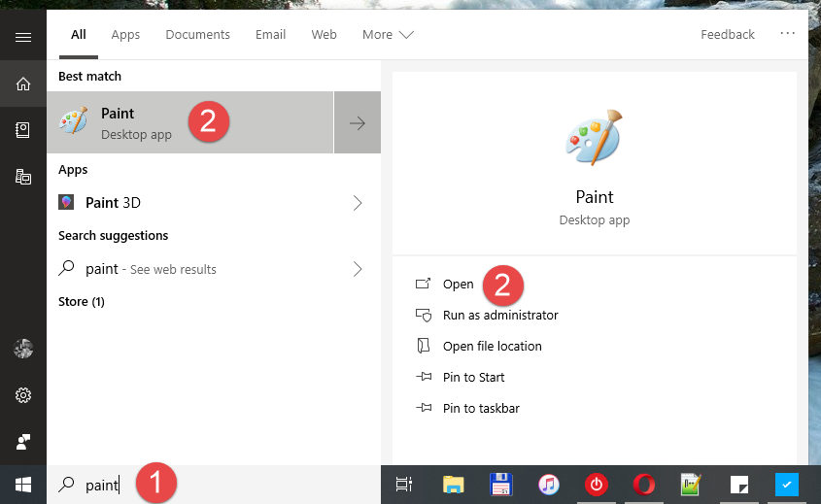Open the blue checkmark app on the taskbar
Viewport: 821px width, 504px height.
click(787, 485)
